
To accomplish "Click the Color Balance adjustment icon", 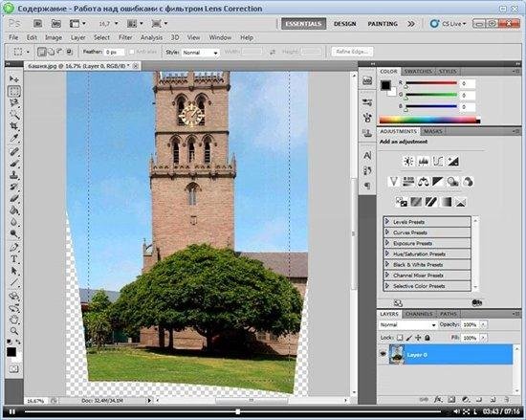I will pos(423,182).
